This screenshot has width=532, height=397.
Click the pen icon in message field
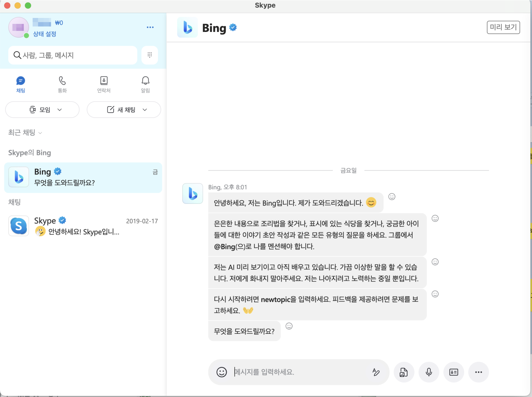(x=376, y=372)
